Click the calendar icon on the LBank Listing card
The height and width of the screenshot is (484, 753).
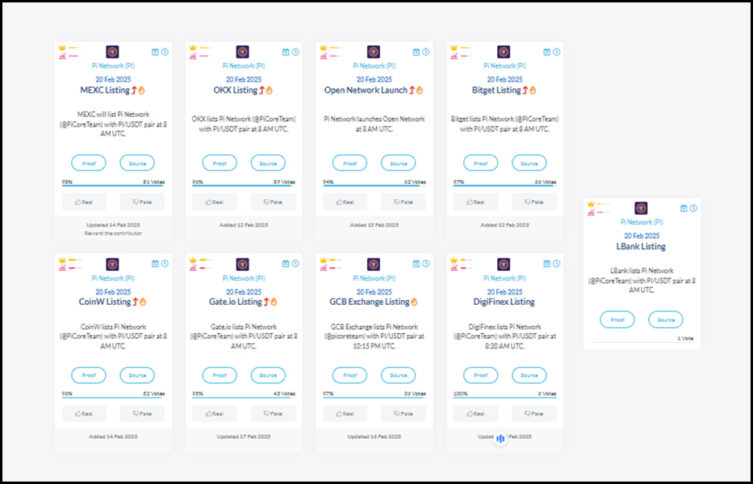tap(684, 208)
